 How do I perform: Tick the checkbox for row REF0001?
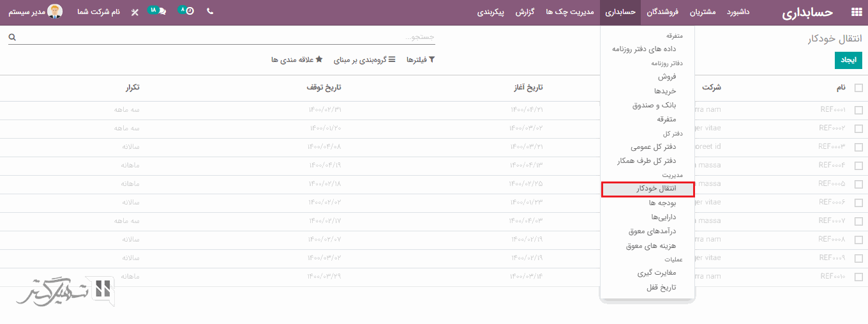point(858,110)
